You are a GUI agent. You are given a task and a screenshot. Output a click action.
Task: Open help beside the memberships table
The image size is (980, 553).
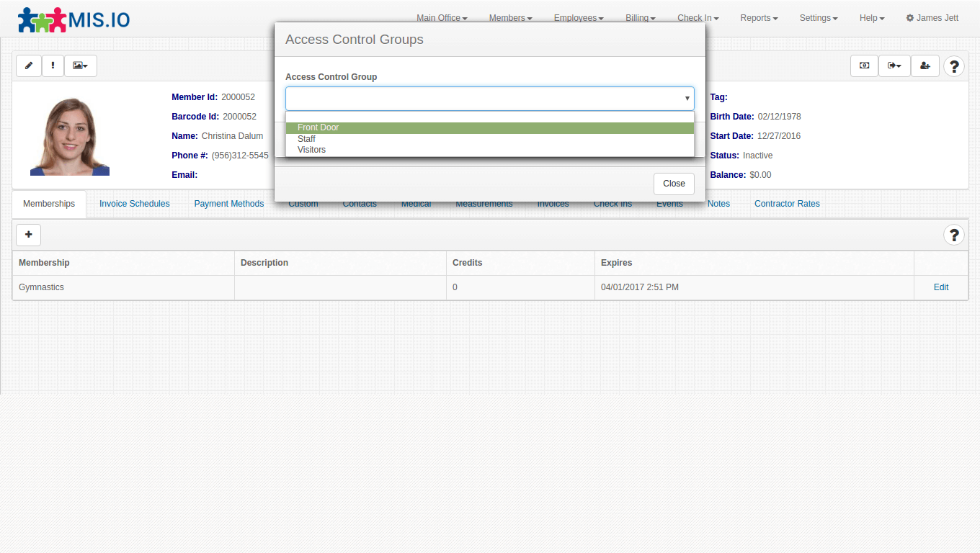(x=954, y=235)
